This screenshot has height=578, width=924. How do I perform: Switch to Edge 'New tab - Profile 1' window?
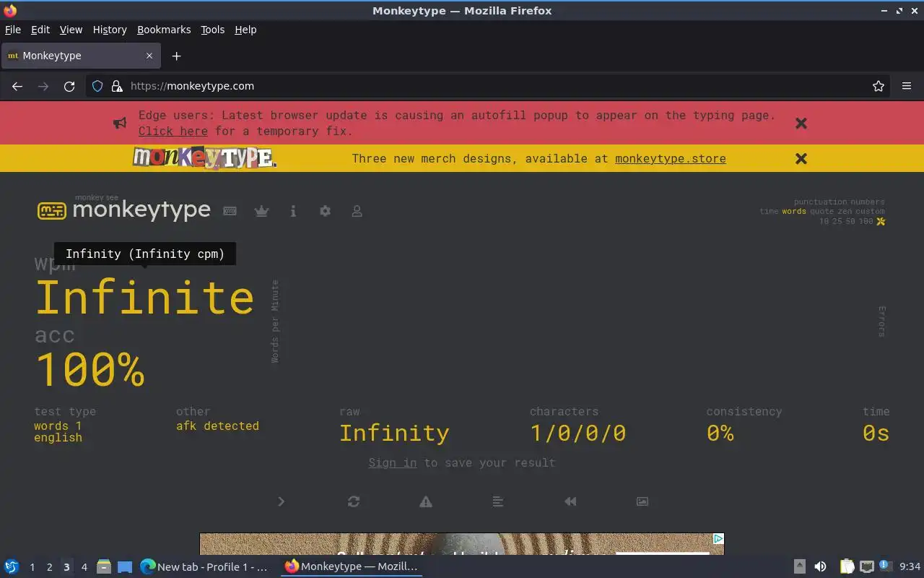tap(204, 567)
